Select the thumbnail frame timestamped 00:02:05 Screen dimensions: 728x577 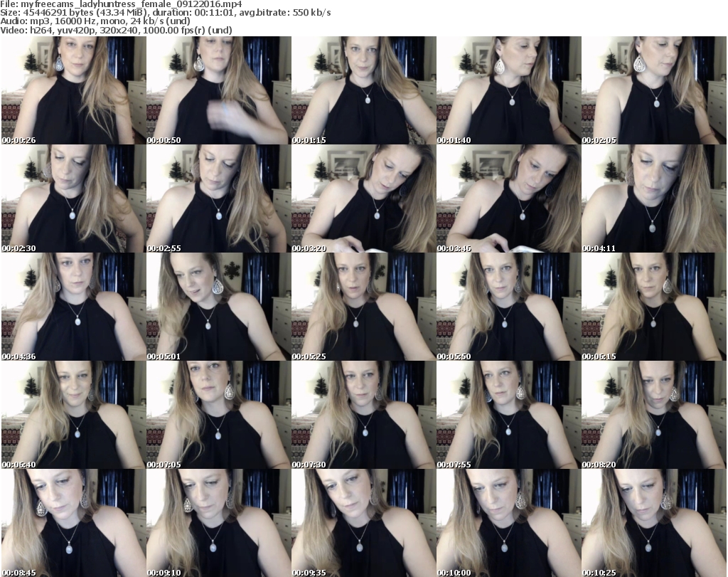click(654, 90)
